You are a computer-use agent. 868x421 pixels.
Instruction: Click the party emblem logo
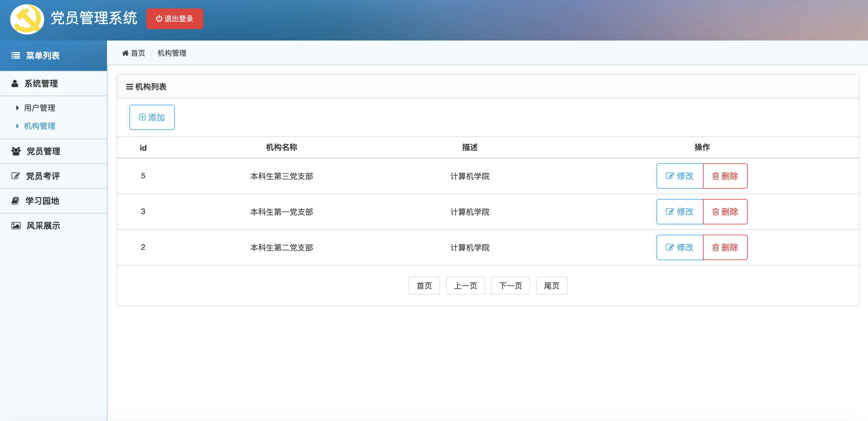[27, 19]
